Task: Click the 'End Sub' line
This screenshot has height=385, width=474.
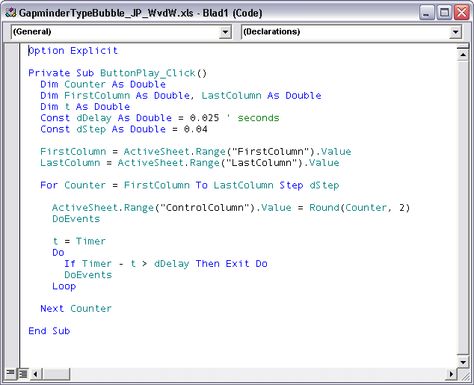Action: (49, 331)
